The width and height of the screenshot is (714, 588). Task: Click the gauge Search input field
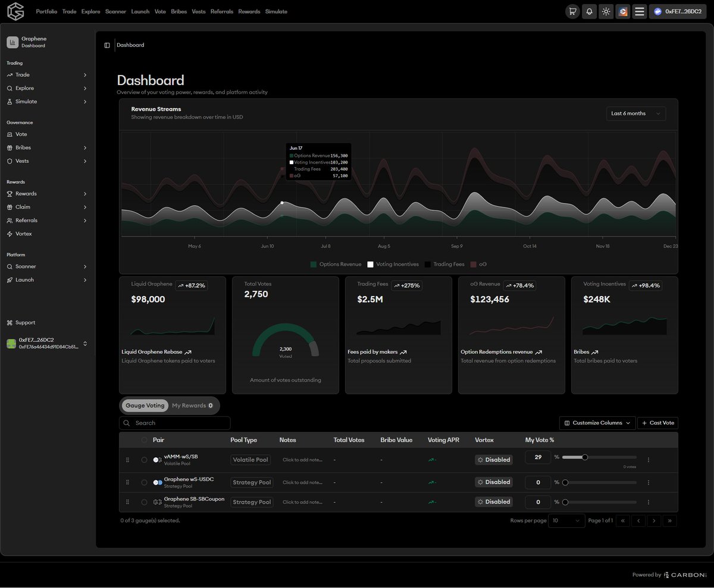click(175, 423)
